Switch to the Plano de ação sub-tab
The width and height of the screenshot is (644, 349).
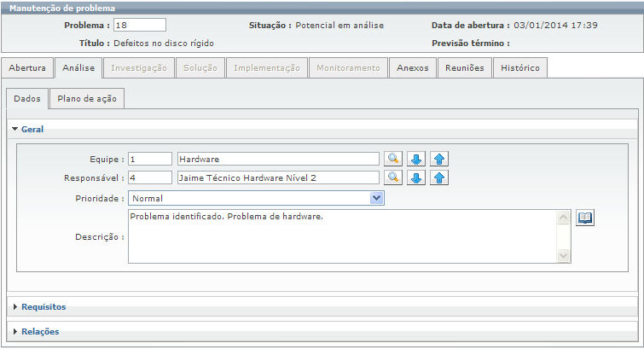87,99
